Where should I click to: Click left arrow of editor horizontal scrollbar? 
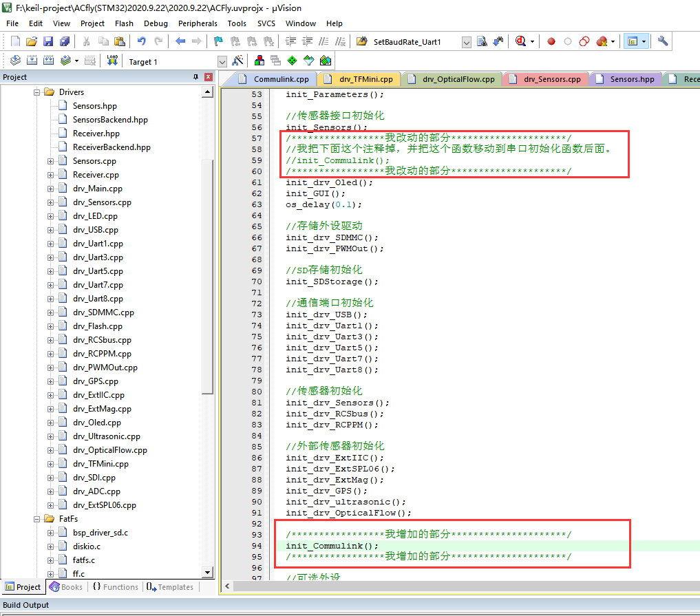coord(227,586)
